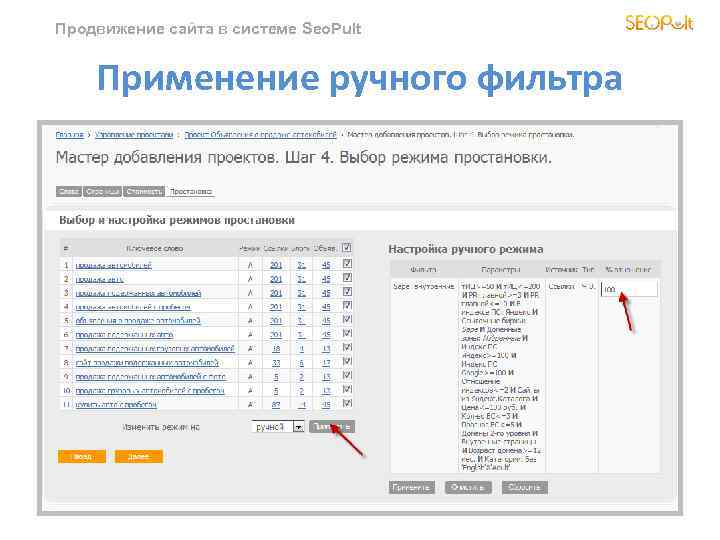The height and width of the screenshot is (540, 720).
Task: Open the keyword link in row 4
Action: pyautogui.click(x=133, y=307)
